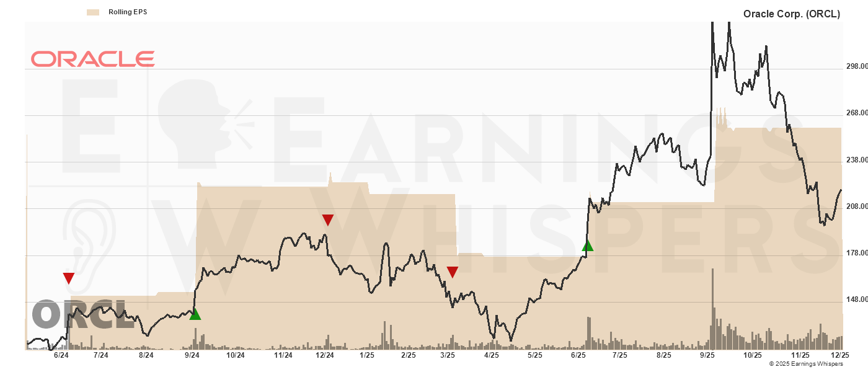The width and height of the screenshot is (868, 372).
Task: Click the 12/25 date axis label
Action: tap(839, 355)
